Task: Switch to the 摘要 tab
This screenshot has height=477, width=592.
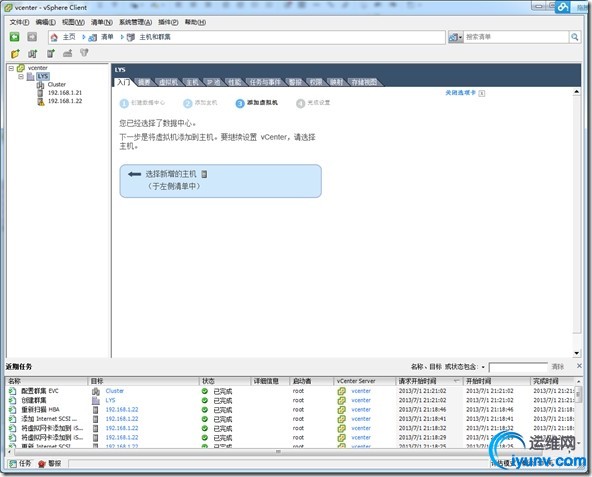Action: click(144, 82)
